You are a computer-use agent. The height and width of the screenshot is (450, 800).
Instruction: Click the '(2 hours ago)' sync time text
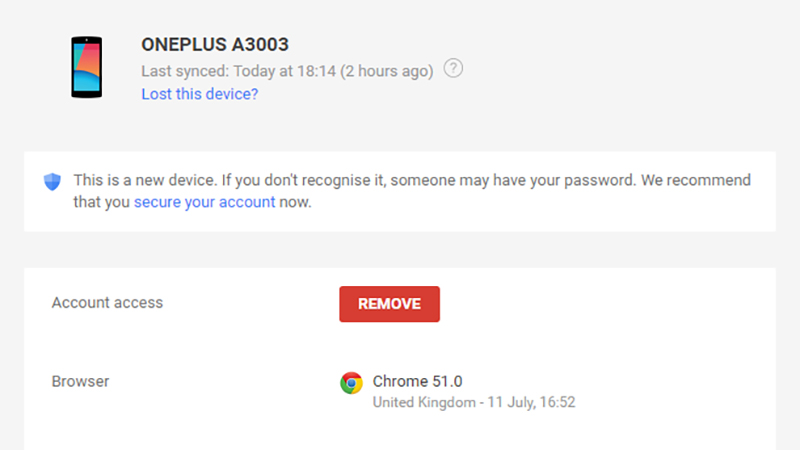(x=387, y=71)
